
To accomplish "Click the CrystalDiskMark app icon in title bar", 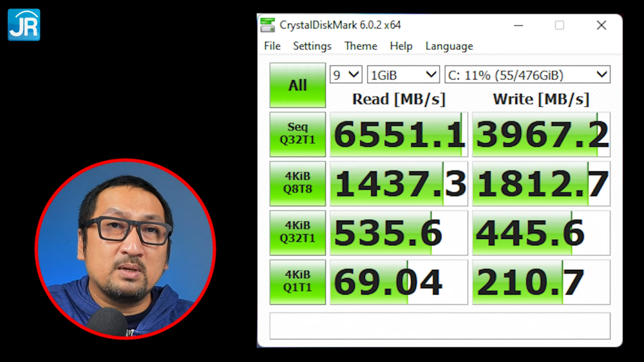I will tap(267, 25).
